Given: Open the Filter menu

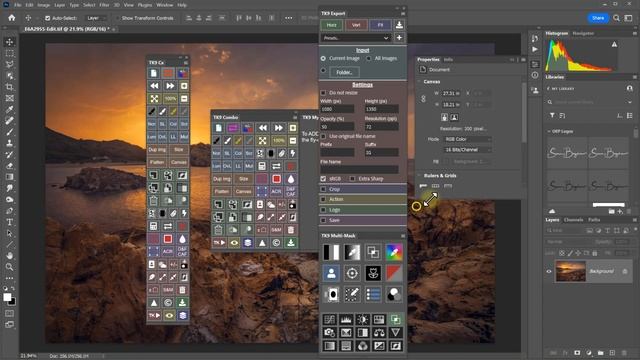Looking at the screenshot, I should (104, 5).
